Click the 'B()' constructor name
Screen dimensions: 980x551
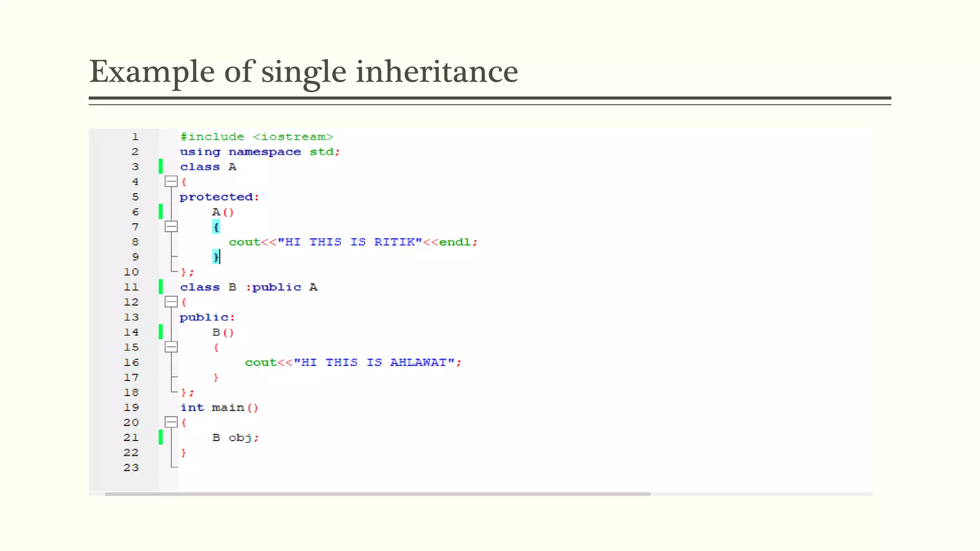[x=223, y=332]
